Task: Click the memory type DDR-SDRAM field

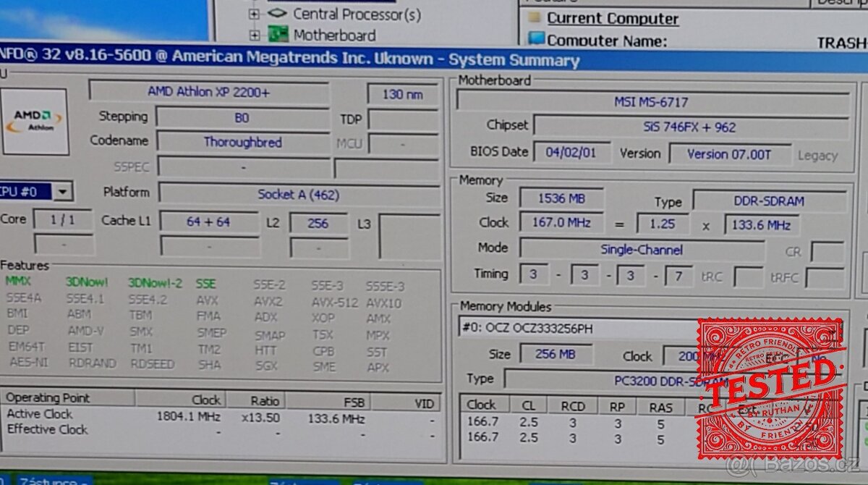Action: pos(769,201)
